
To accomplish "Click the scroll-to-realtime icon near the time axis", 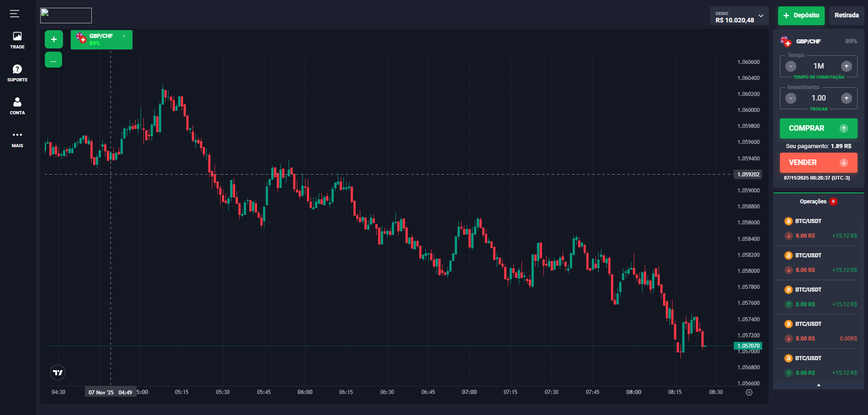I will coord(749,392).
